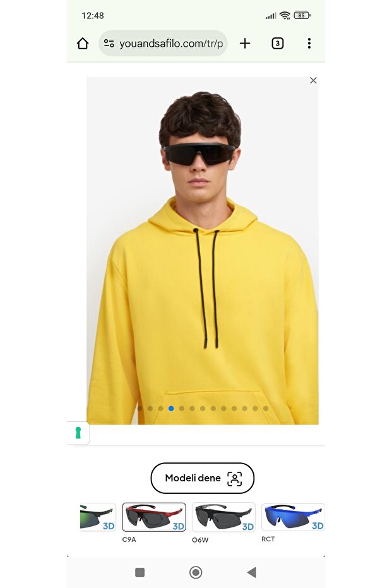This screenshot has height=588, width=392.
Task: Jump to the first carousel image dot
Action: 140,409
